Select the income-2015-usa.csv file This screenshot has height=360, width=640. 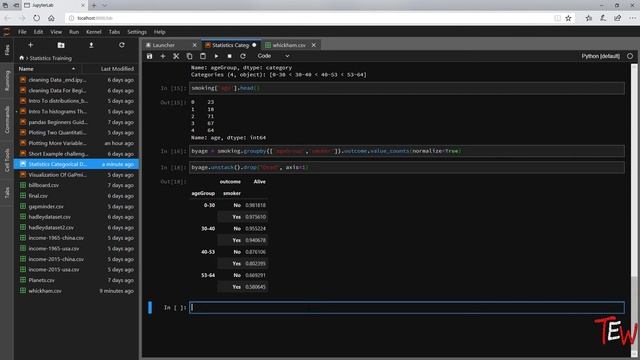[x=76, y=269]
